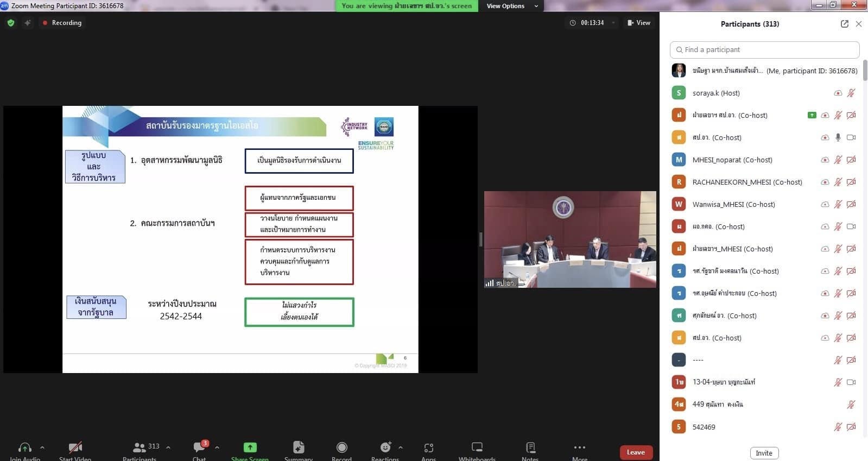Click the cloud icon for soraya.k (Host)
The height and width of the screenshot is (461, 868).
pyautogui.click(x=838, y=93)
